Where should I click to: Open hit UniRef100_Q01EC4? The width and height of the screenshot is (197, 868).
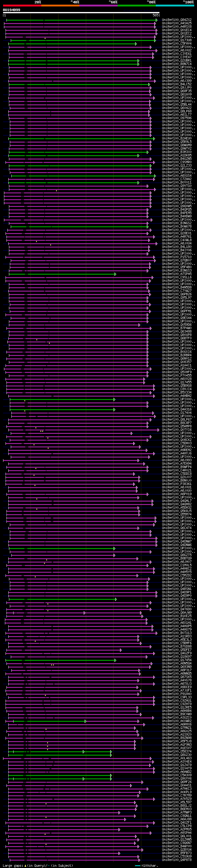point(177,30)
